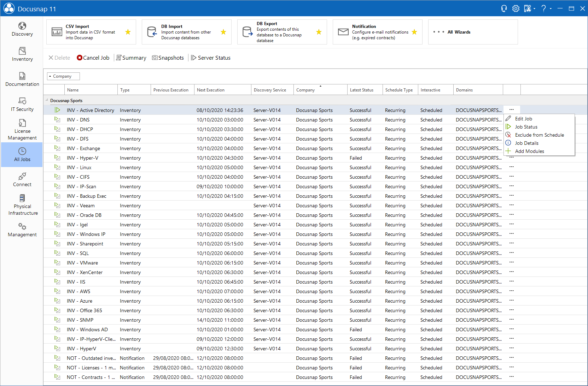
Task: Open Physical Infrastructure section
Action: 22,205
